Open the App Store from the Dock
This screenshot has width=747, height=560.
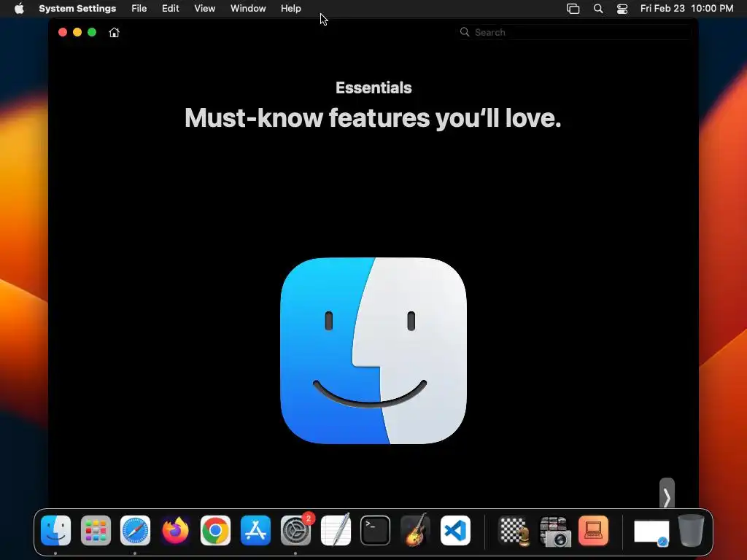coord(255,531)
